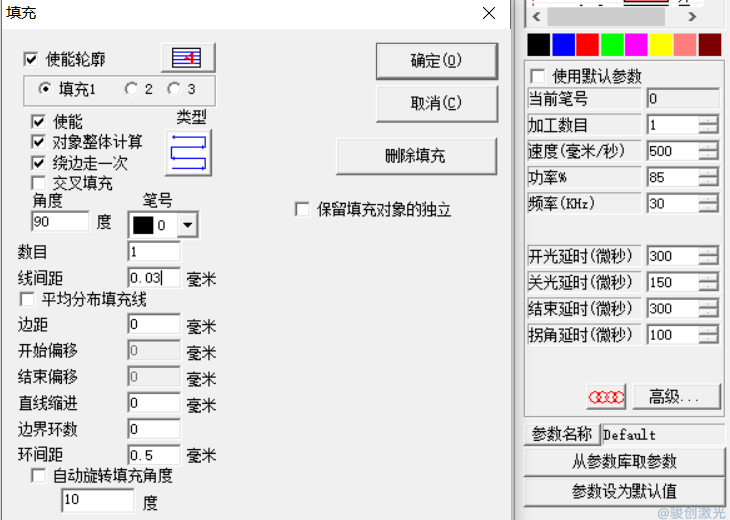Click the 频率 value field showing 30
This screenshot has width=730, height=520.
[673, 203]
